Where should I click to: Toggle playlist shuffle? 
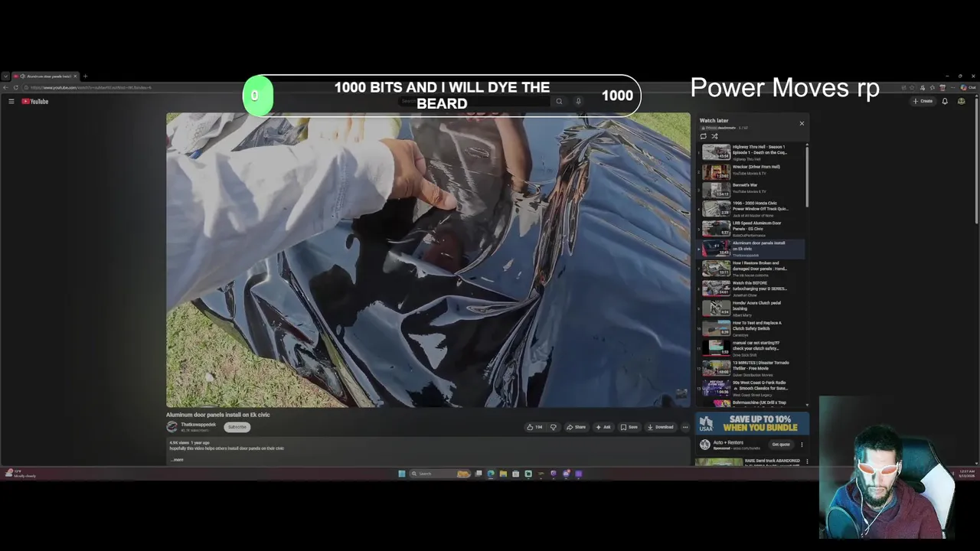[x=714, y=136]
